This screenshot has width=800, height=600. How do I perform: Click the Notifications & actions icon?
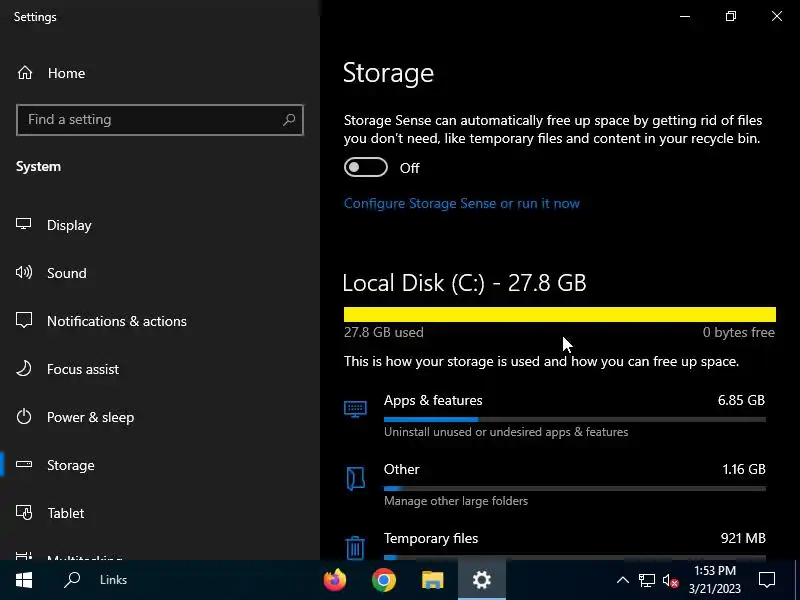pos(23,320)
